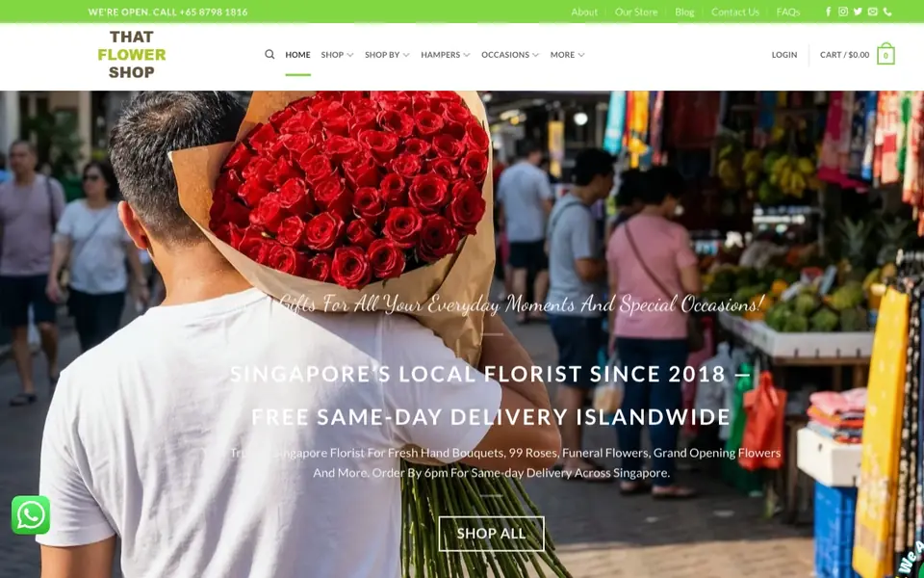
Task: Expand the More dropdown menu
Action: click(x=568, y=54)
